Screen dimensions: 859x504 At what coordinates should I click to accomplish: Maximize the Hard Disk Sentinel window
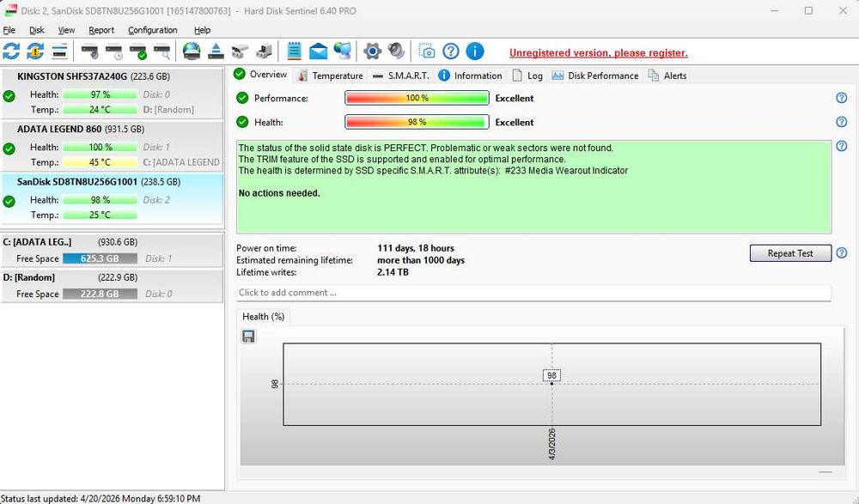coord(808,10)
